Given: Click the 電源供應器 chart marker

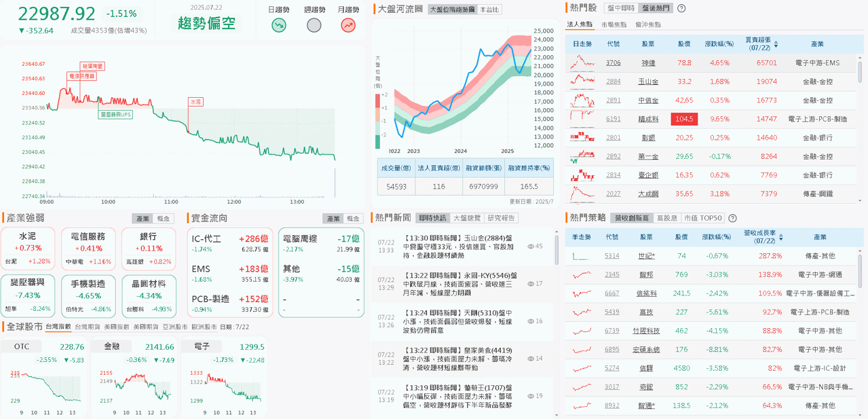Looking at the screenshot, I should (81, 76).
